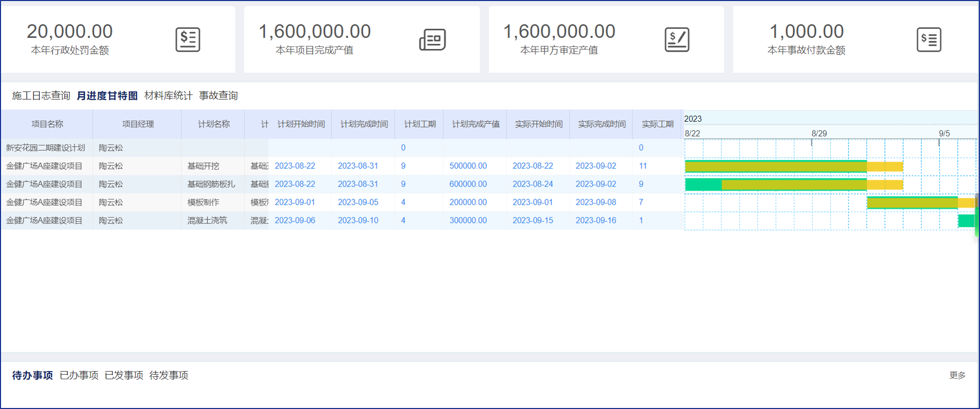Click the 项目名称 column header
Screen dimensions: 980x409
pyautogui.click(x=47, y=124)
